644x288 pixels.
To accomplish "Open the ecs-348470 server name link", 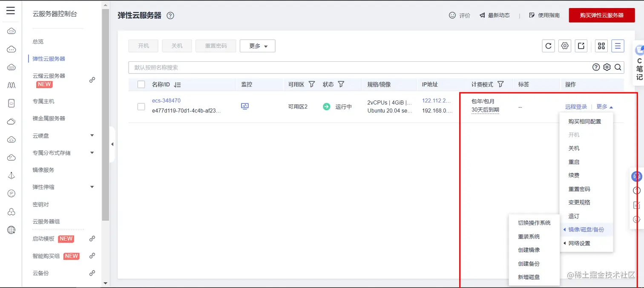I will [166, 101].
